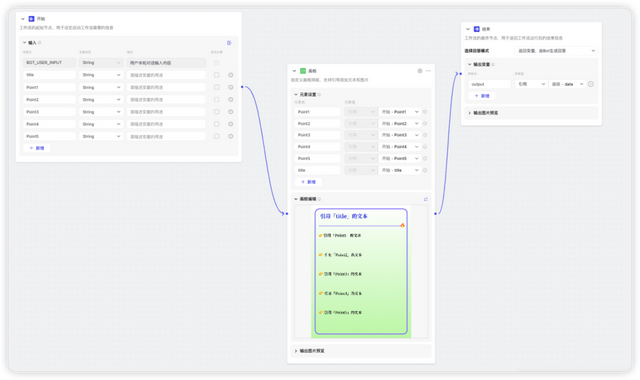640x380 pixels.
Task: Remove title element row in canvas node
Action: click(425, 170)
